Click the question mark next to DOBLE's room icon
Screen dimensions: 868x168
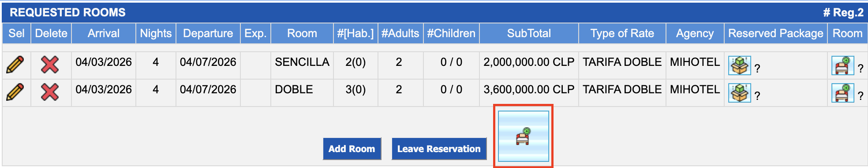861,96
